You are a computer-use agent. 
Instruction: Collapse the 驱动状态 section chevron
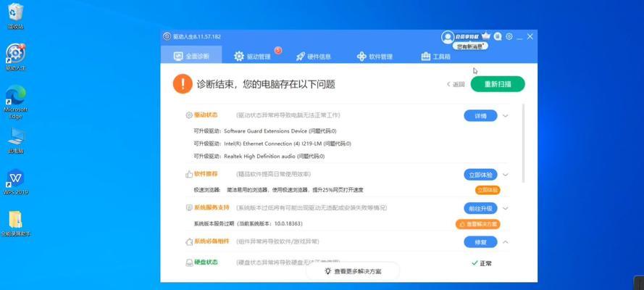(x=506, y=116)
